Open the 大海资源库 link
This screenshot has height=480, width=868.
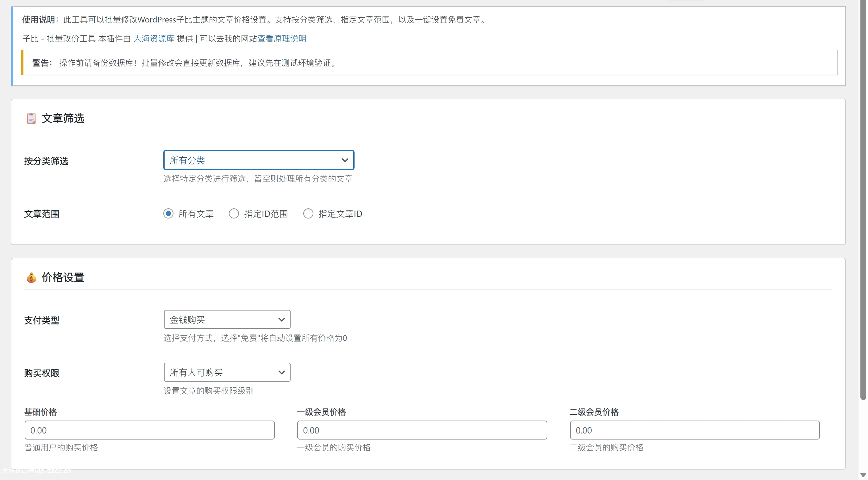click(154, 38)
